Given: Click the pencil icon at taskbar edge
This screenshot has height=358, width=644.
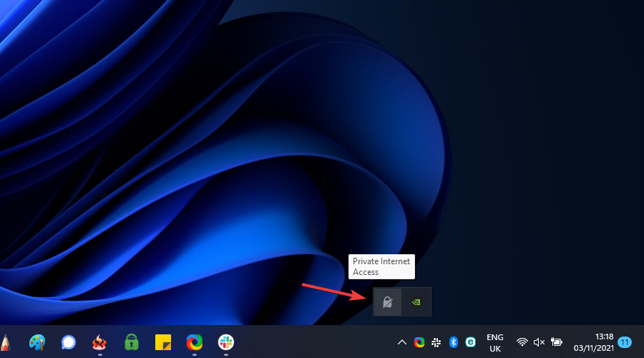Looking at the screenshot, I should click(6, 342).
